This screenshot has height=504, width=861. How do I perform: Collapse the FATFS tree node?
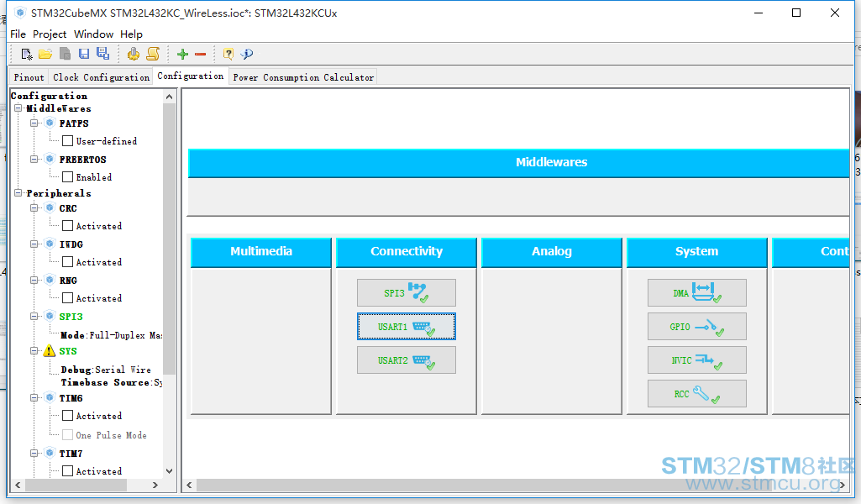click(34, 123)
